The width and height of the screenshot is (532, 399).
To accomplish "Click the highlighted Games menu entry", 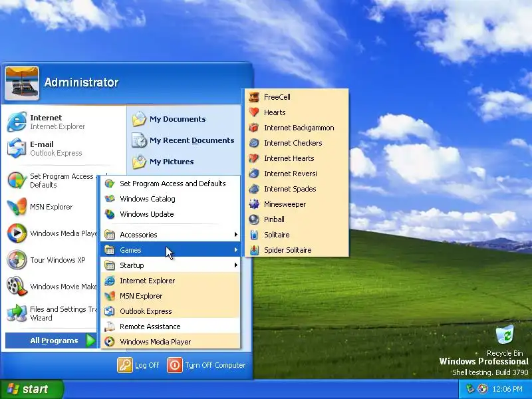I will (x=171, y=250).
